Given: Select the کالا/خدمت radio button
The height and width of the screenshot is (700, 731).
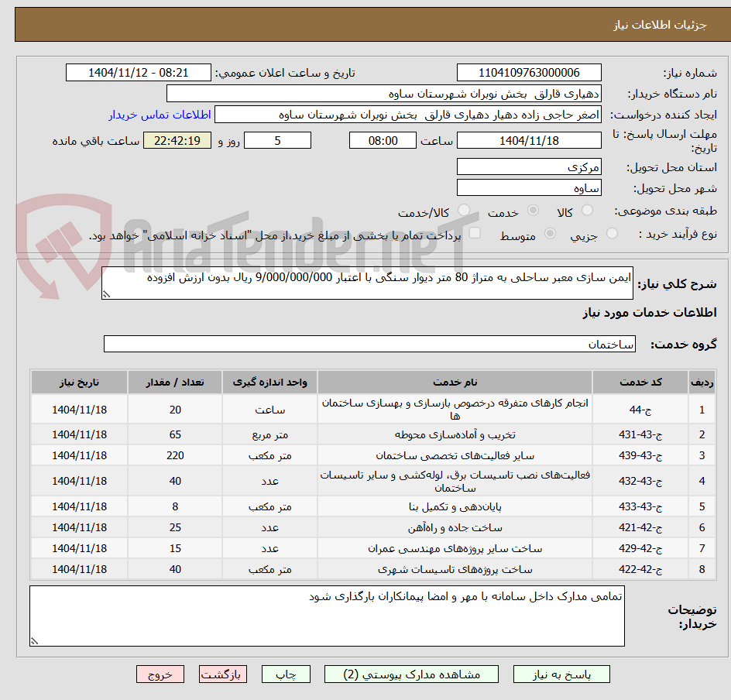Looking at the screenshot, I should 464,210.
